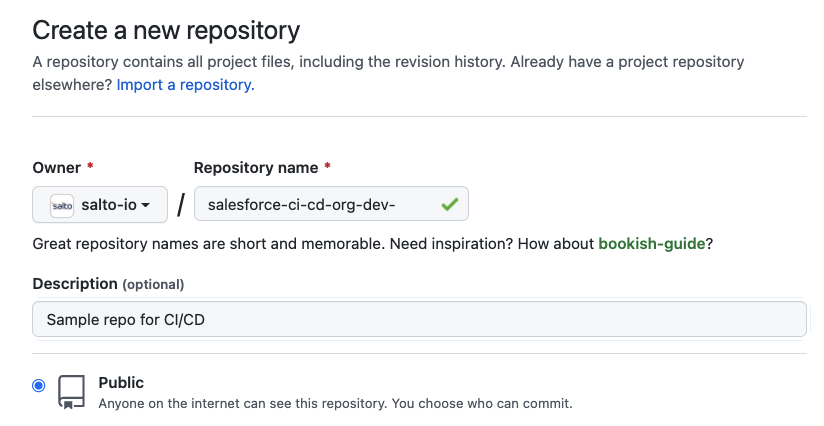
Task: Click the salto organization avatar icon
Action: 62,205
